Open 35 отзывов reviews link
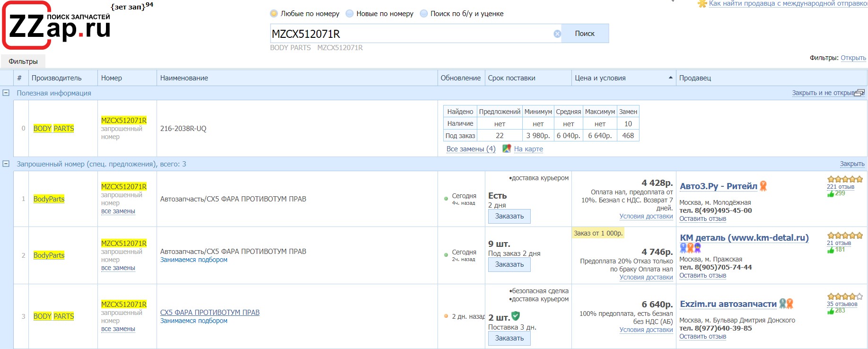The width and height of the screenshot is (868, 349). click(842, 304)
